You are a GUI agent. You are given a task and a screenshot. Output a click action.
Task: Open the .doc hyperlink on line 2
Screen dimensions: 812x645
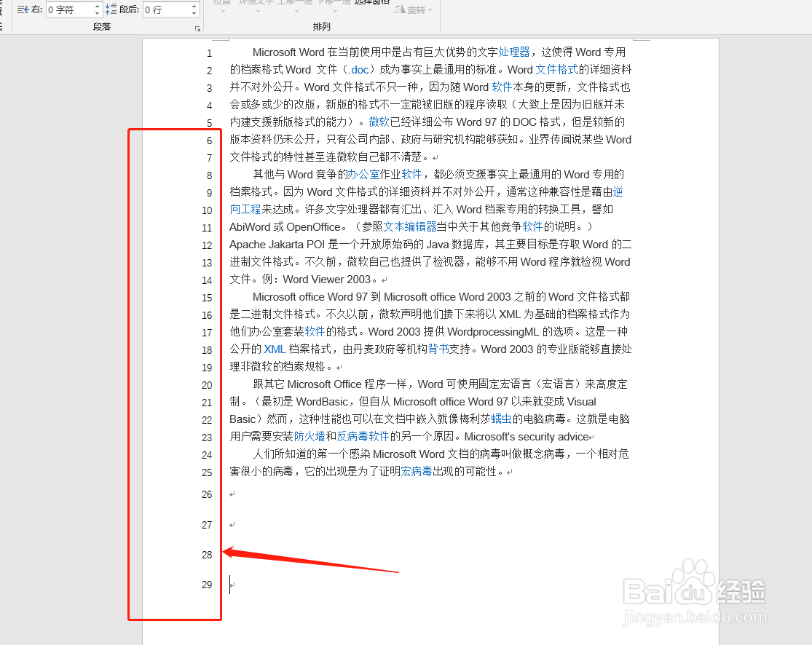coord(358,70)
